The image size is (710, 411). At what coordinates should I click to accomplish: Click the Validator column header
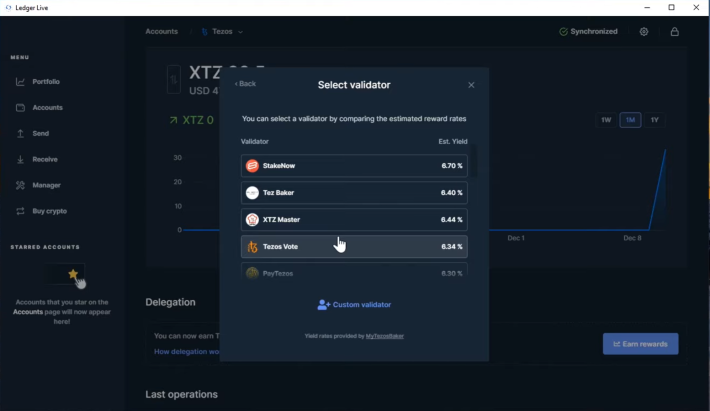(x=254, y=142)
